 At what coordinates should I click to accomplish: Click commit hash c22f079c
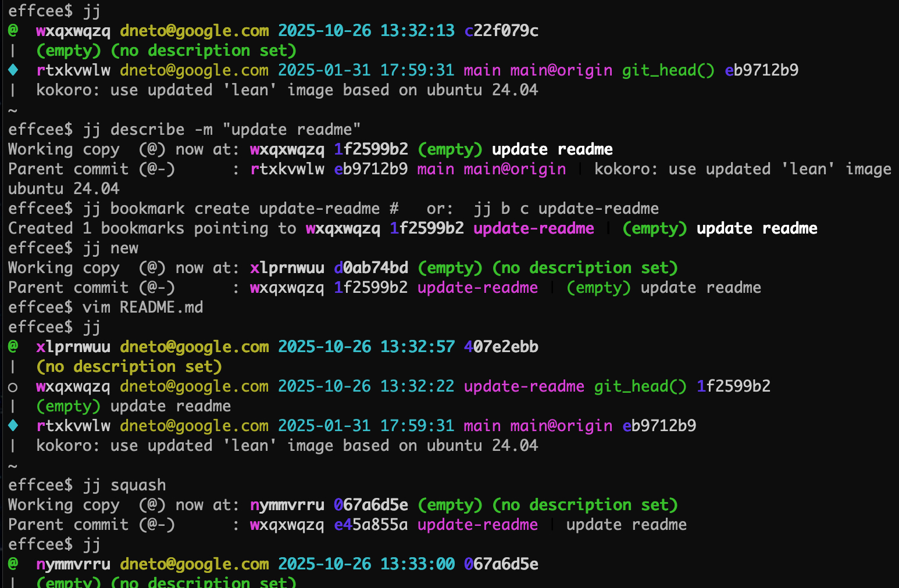501,30
